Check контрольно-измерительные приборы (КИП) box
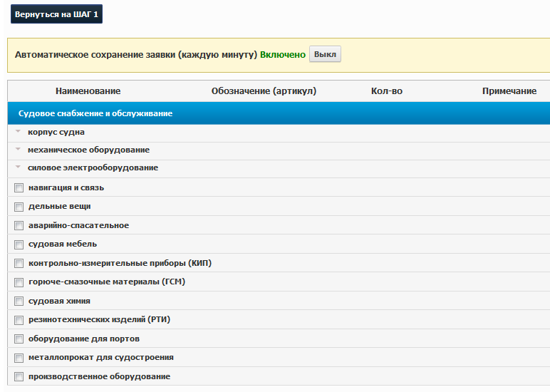This screenshot has width=550, height=392. 19,263
